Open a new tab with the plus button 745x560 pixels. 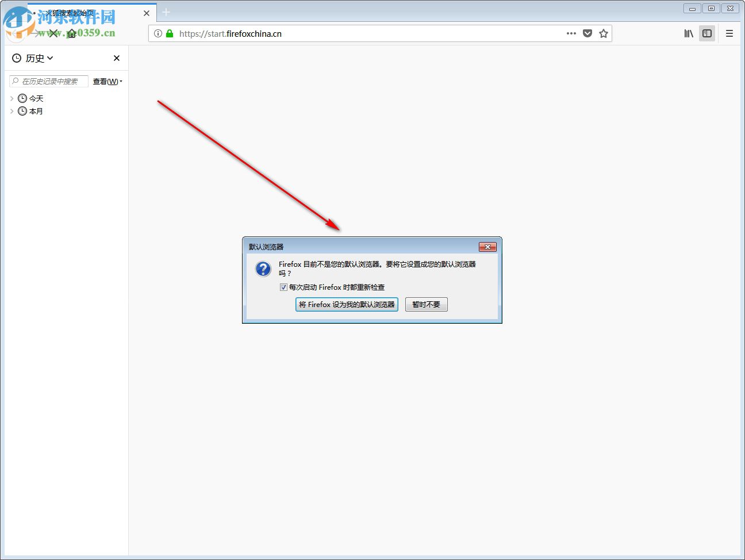click(x=166, y=12)
